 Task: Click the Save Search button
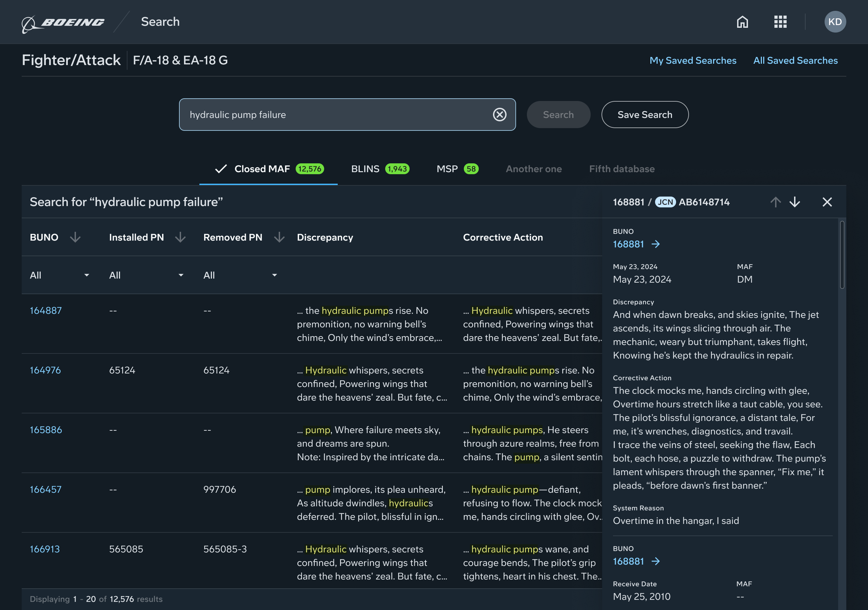[645, 115]
